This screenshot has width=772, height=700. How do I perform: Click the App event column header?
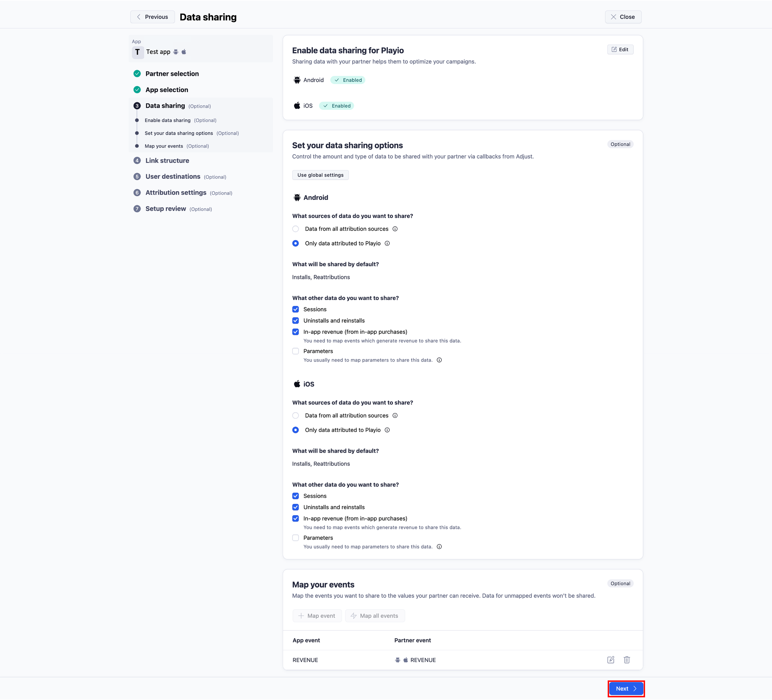[306, 640]
